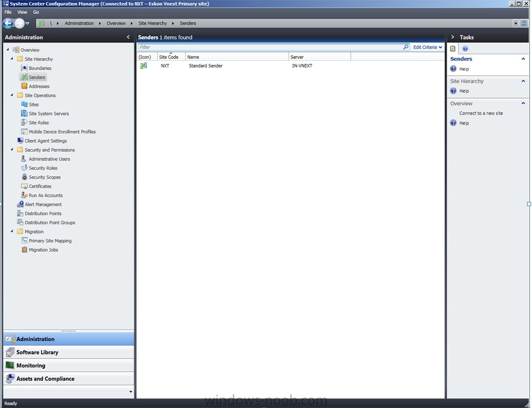Open the Security Scopes lock icon
Image resolution: width=532 pixels, height=408 pixels.
pyautogui.click(x=24, y=177)
